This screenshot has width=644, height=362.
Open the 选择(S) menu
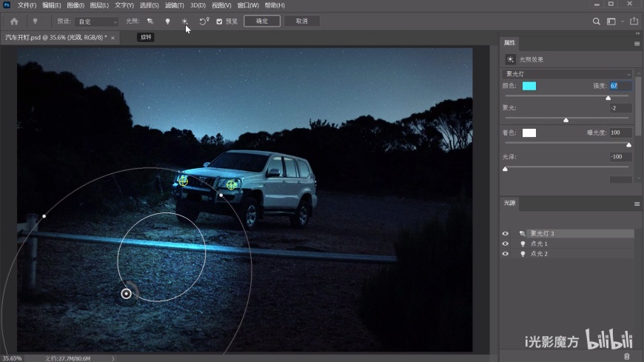(149, 5)
